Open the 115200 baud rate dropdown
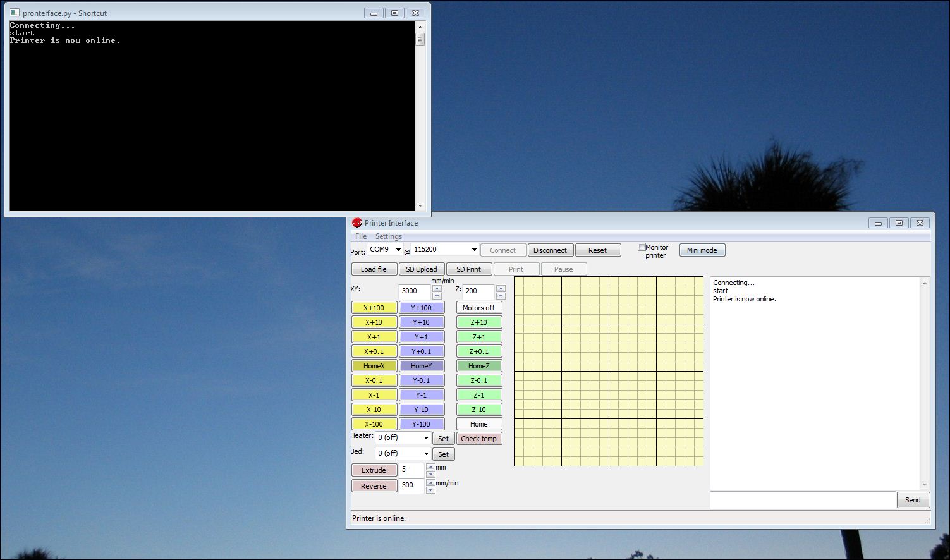 click(474, 250)
